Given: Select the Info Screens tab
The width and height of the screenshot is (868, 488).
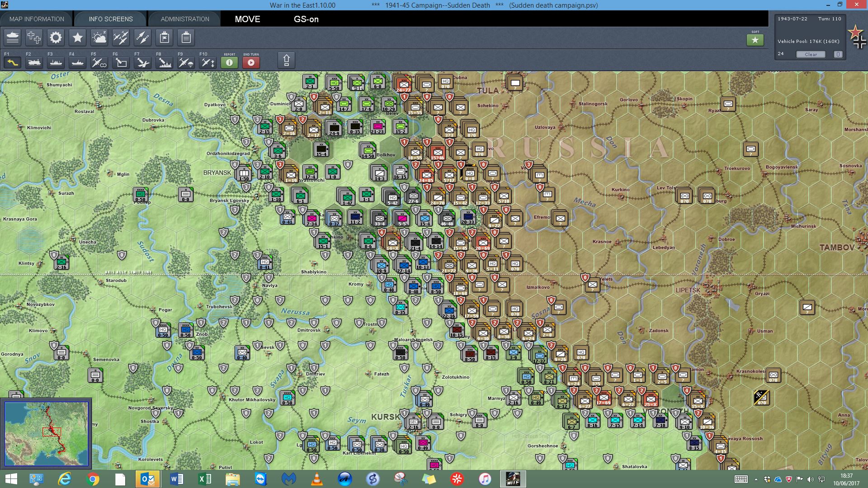Looking at the screenshot, I should click(x=110, y=19).
